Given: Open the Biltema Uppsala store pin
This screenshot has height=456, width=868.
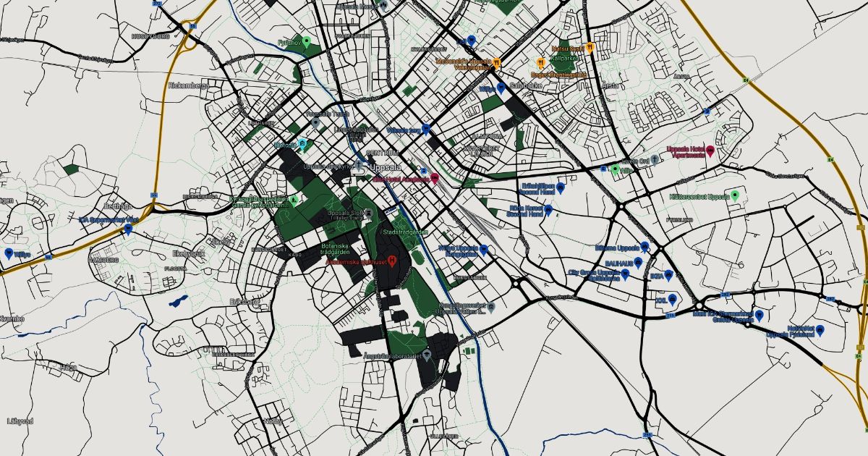Looking at the screenshot, I should tap(644, 247).
